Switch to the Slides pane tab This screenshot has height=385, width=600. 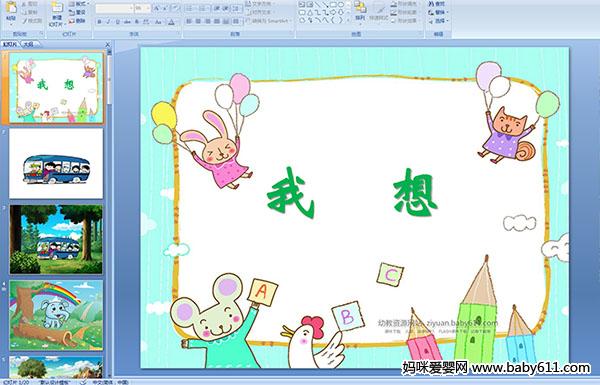click(x=10, y=45)
